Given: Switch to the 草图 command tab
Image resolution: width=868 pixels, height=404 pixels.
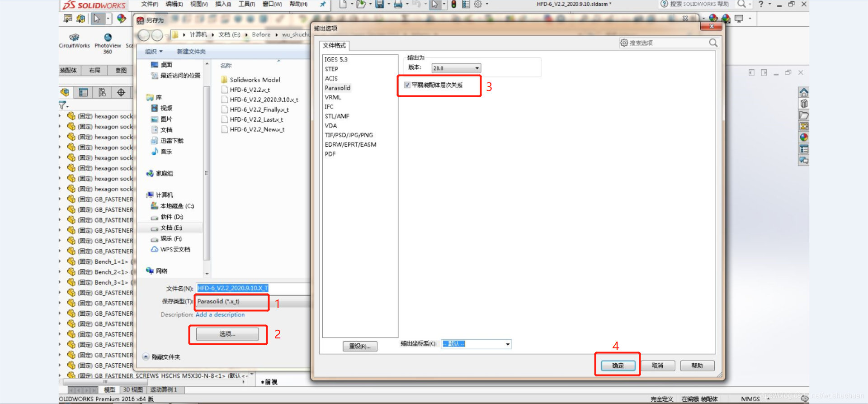Looking at the screenshot, I should [121, 70].
